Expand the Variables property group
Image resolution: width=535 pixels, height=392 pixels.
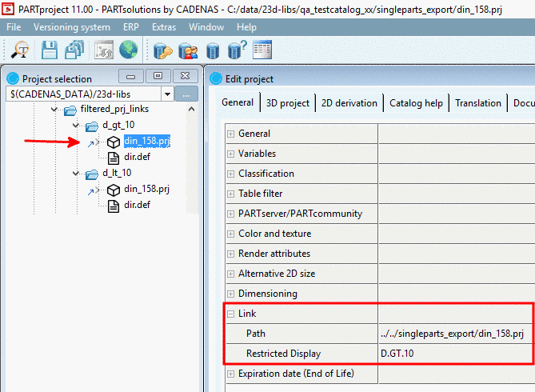coord(230,154)
